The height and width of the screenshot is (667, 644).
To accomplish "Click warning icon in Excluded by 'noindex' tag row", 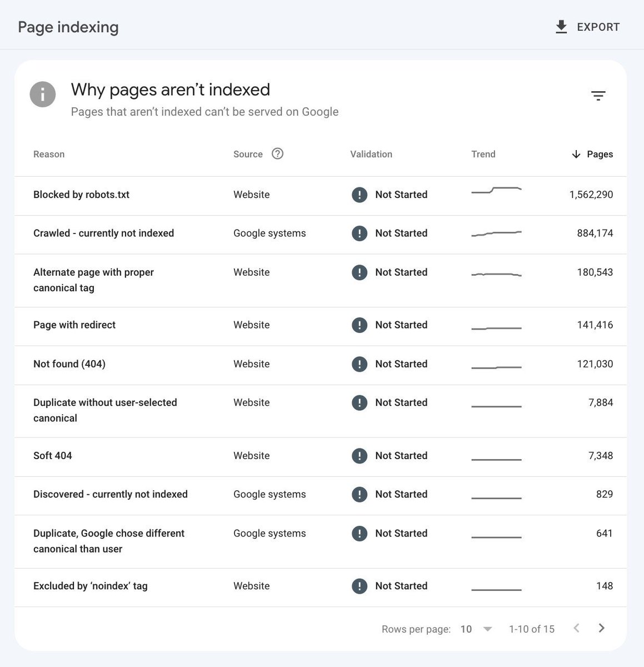I will coord(360,586).
